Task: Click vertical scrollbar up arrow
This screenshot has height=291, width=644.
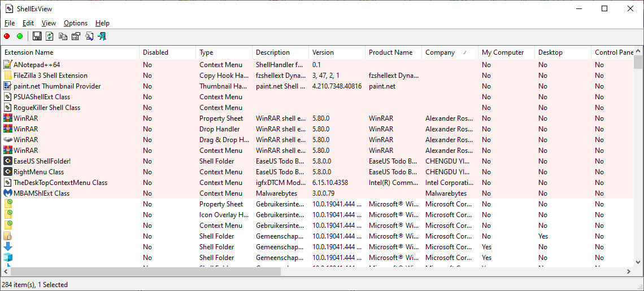Action: point(638,51)
